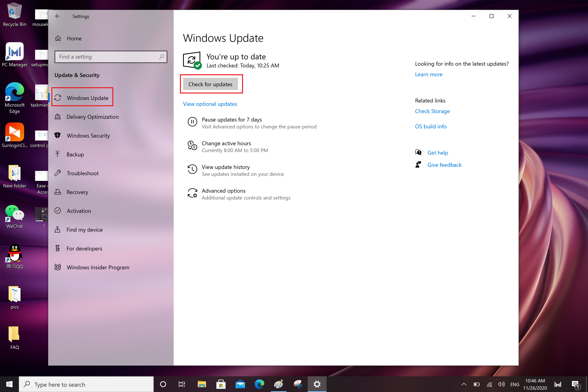Click the update status icon with checkmark

point(192,61)
